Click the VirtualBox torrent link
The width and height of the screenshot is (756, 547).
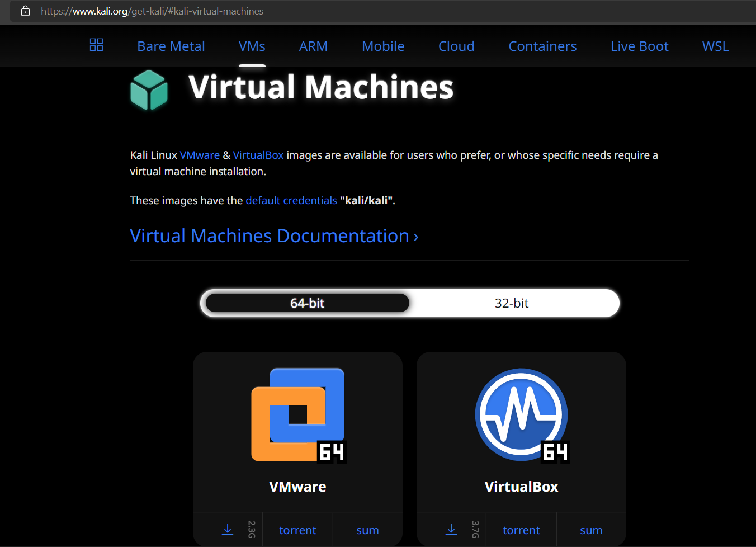click(521, 530)
